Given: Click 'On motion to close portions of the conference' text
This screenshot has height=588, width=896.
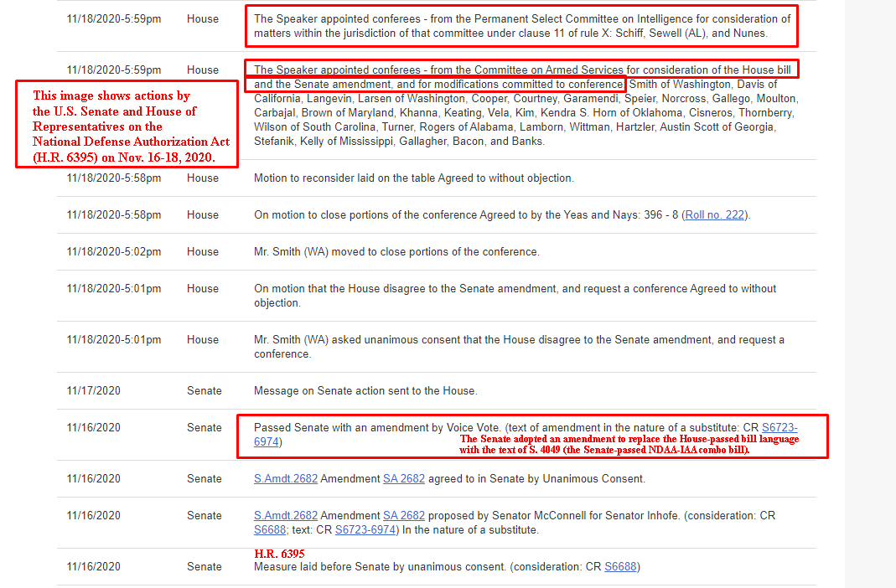Looking at the screenshot, I should 502,215.
